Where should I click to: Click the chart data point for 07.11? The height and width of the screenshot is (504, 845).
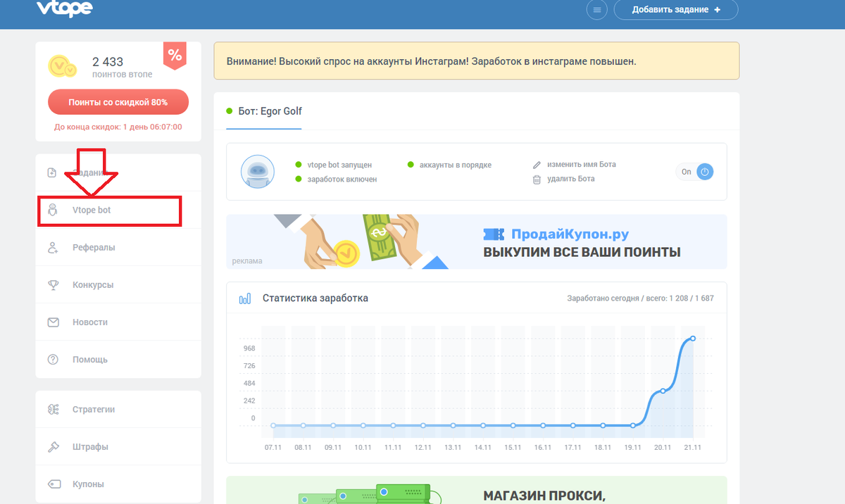tap(273, 425)
